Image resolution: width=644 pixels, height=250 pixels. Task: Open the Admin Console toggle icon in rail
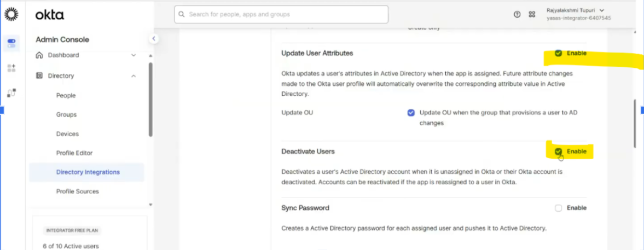click(11, 42)
